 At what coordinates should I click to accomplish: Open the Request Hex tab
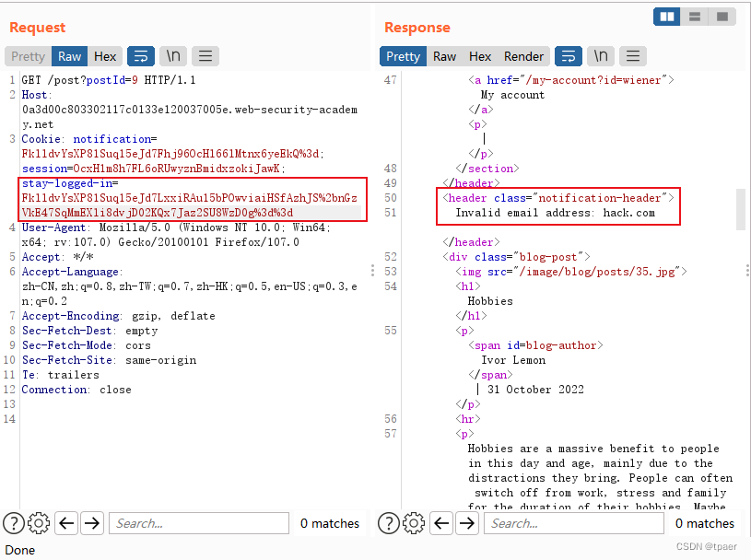coord(105,56)
